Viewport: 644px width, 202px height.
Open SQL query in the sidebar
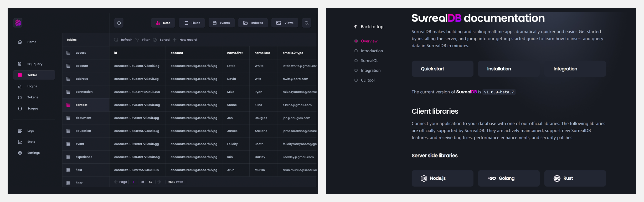[x=34, y=64]
